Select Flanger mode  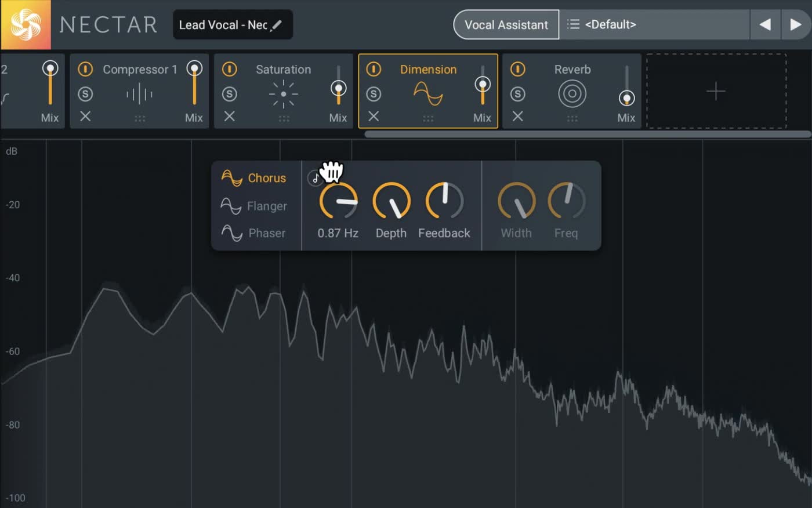point(253,206)
